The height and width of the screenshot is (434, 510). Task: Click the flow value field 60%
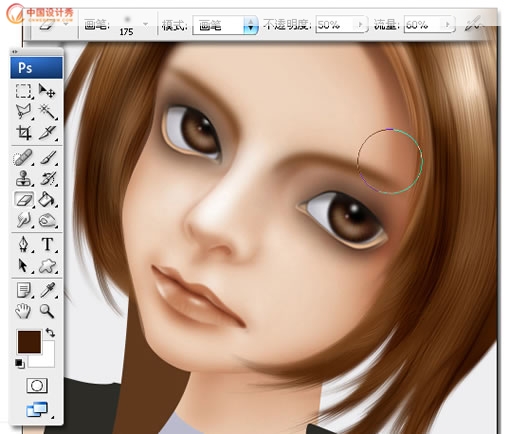(x=424, y=24)
